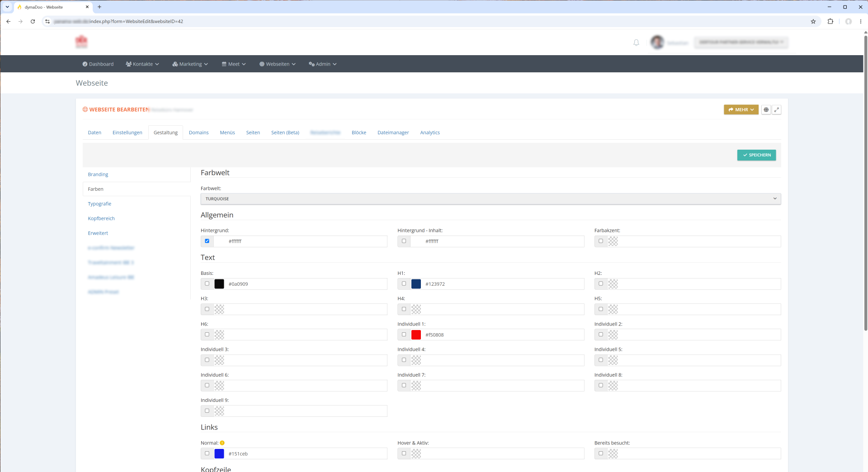Image resolution: width=868 pixels, height=472 pixels.
Task: Click the red Individuell 1 swatch
Action: (x=416, y=335)
